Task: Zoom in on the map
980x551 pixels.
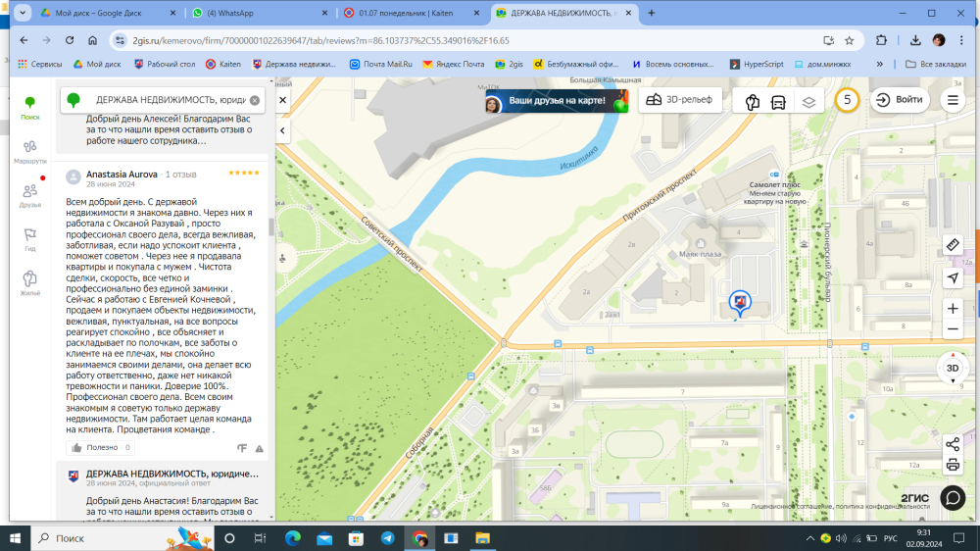Action: point(953,308)
